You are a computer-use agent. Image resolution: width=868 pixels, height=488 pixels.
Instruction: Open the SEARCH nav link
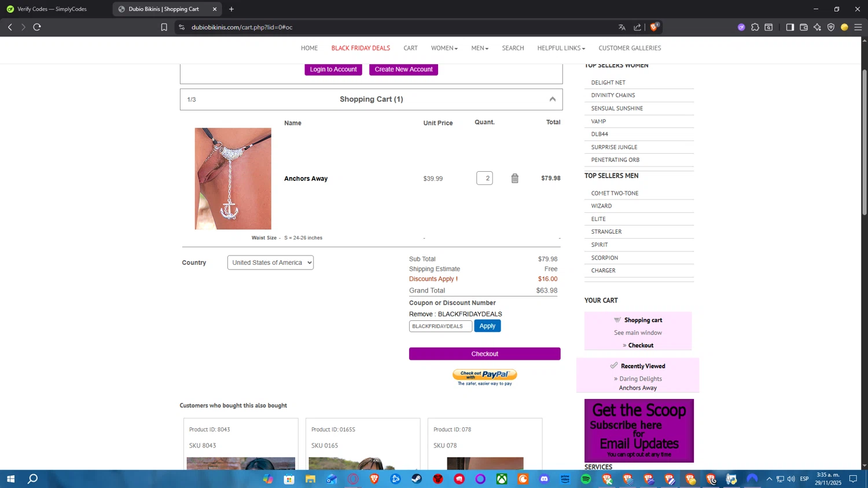click(x=513, y=48)
